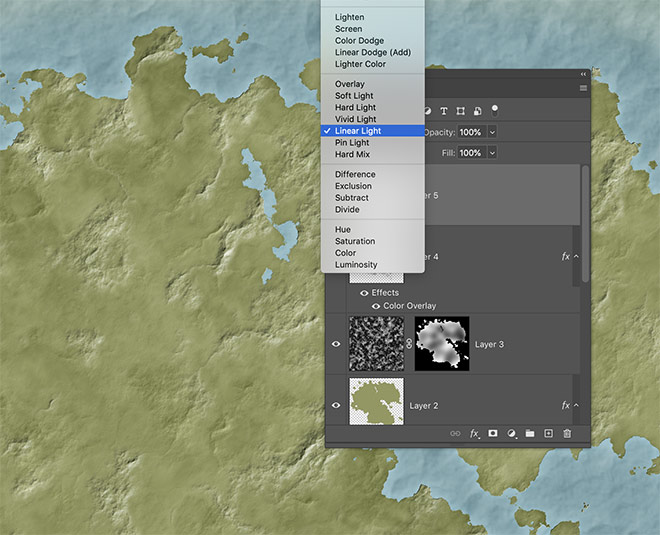Open the Layers panel menu icon
This screenshot has height=535, width=660.
coord(583,88)
